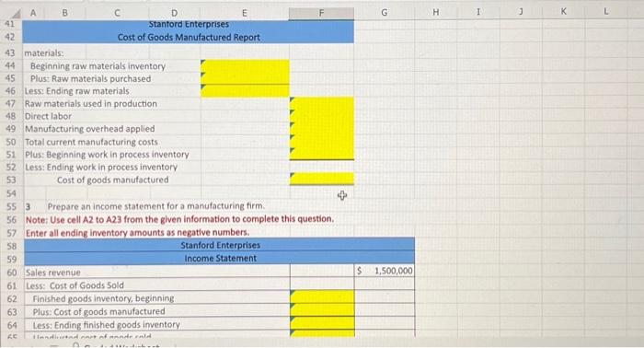Select column K header

pos(563,11)
